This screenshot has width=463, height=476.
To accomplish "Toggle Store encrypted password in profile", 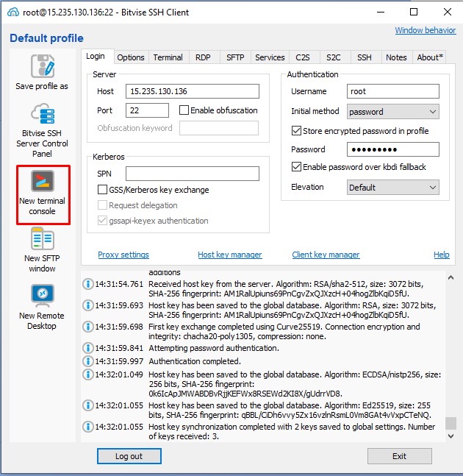I will (296, 131).
